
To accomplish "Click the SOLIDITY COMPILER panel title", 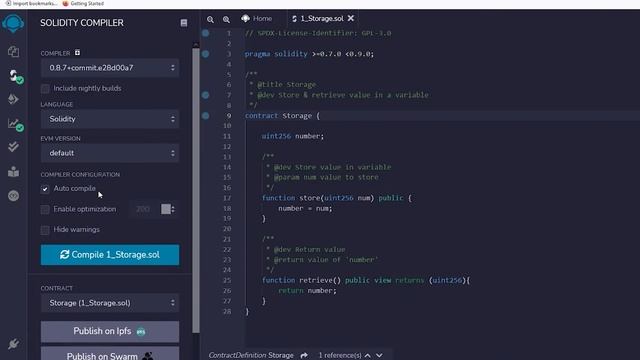I will 82,23.
